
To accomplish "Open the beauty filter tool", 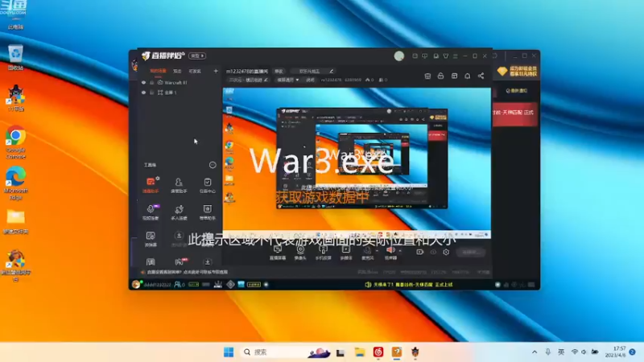I will click(x=151, y=239).
